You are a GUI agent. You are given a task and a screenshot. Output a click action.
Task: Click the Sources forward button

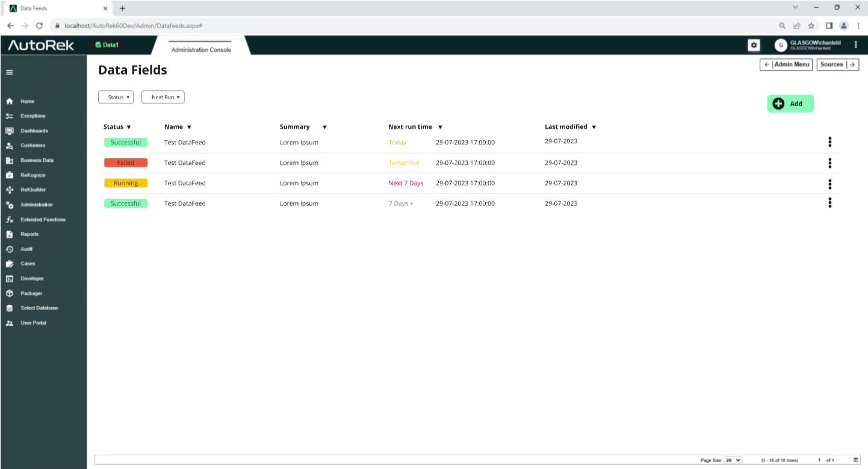(837, 64)
